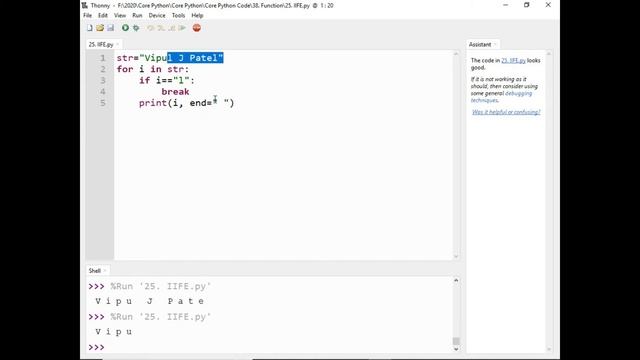Image resolution: width=640 pixels, height=360 pixels.
Task: Select the 25. IIFE.py editor tab
Action: coord(101,44)
